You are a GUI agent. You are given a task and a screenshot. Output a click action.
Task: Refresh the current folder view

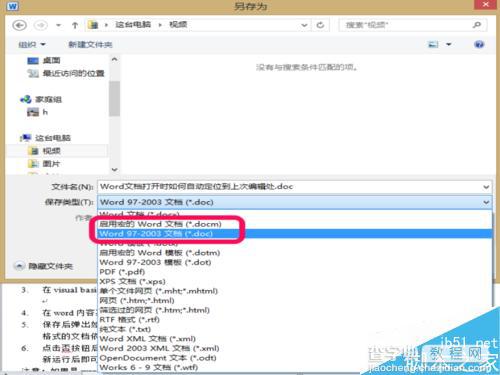point(320,25)
